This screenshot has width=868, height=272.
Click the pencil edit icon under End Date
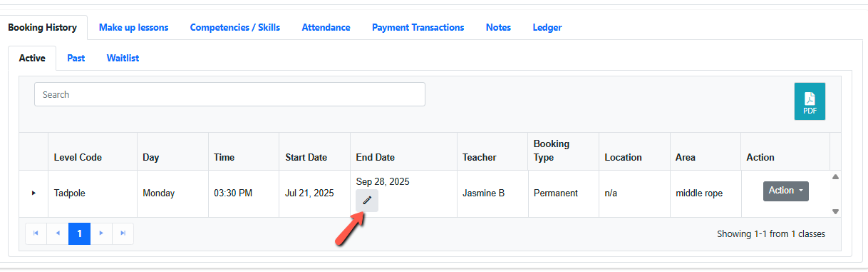click(367, 201)
